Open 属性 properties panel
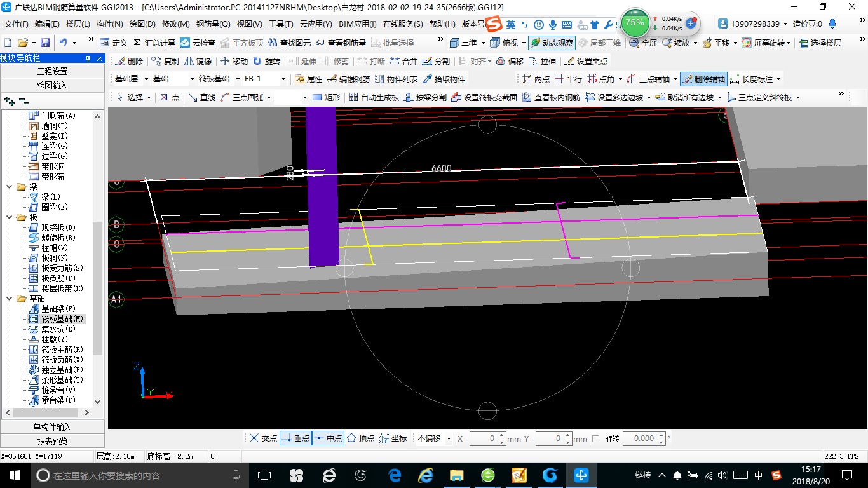The width and height of the screenshot is (868, 488). pyautogui.click(x=309, y=79)
